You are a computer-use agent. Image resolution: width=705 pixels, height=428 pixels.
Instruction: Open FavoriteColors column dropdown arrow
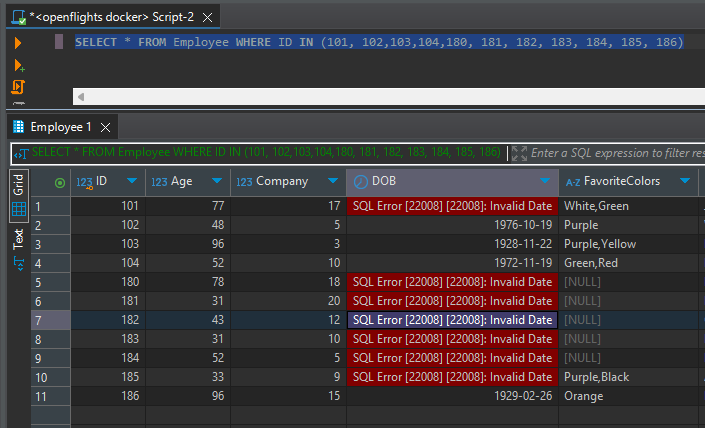coord(684,182)
